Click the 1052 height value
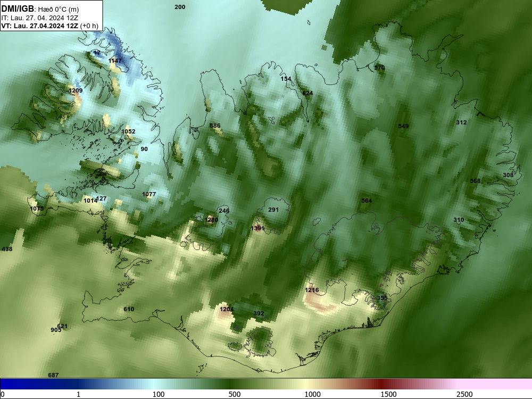Screen dimensions: 532x399 [x=128, y=131]
